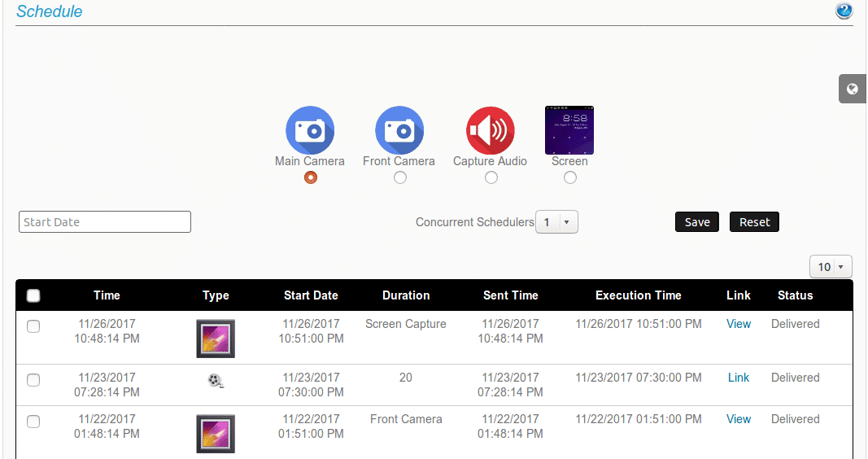868x459 pixels.
Task: Click the duration value 20
Action: point(406,378)
